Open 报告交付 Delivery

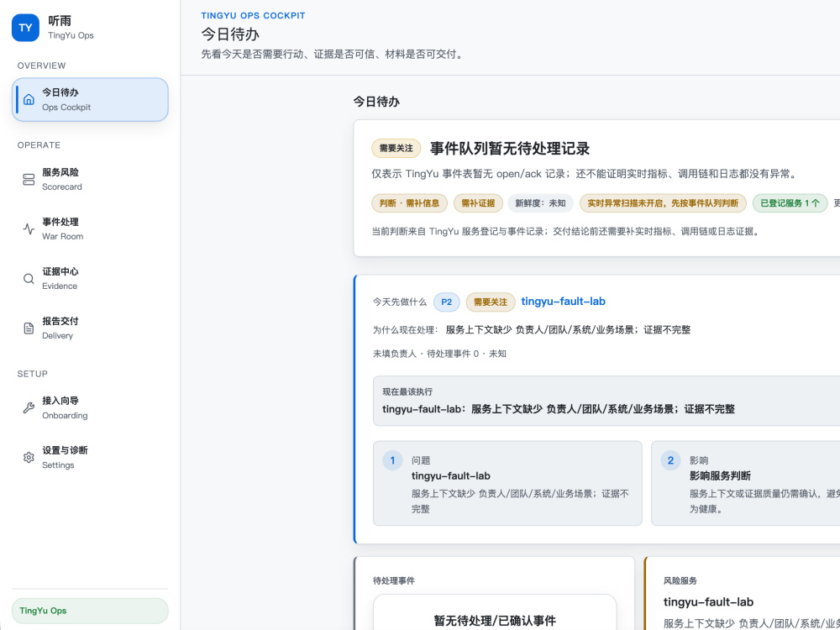(90, 328)
